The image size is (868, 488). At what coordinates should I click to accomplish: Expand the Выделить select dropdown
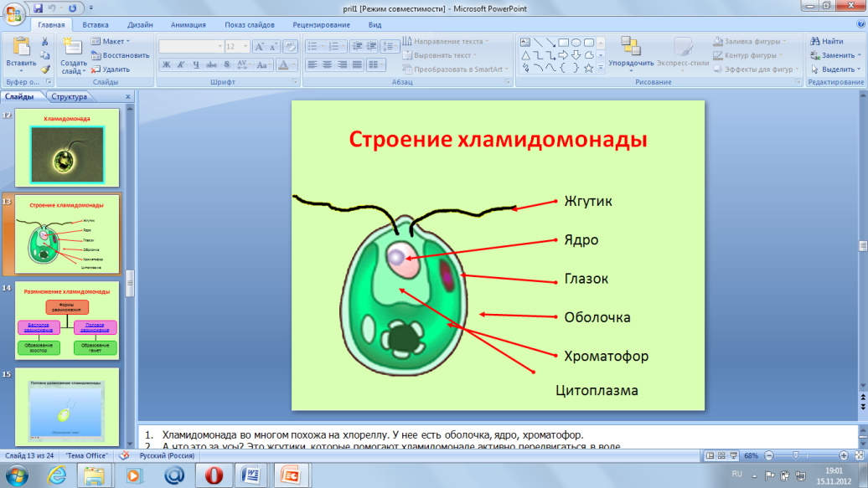point(836,69)
